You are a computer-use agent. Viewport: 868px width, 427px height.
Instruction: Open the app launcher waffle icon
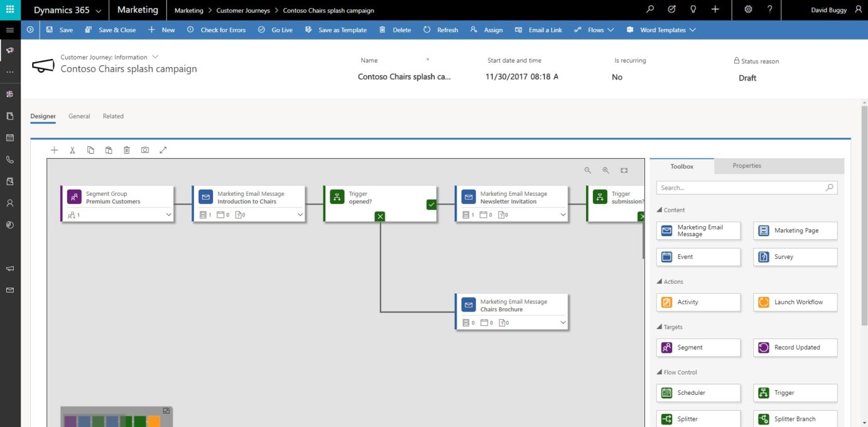[x=10, y=10]
